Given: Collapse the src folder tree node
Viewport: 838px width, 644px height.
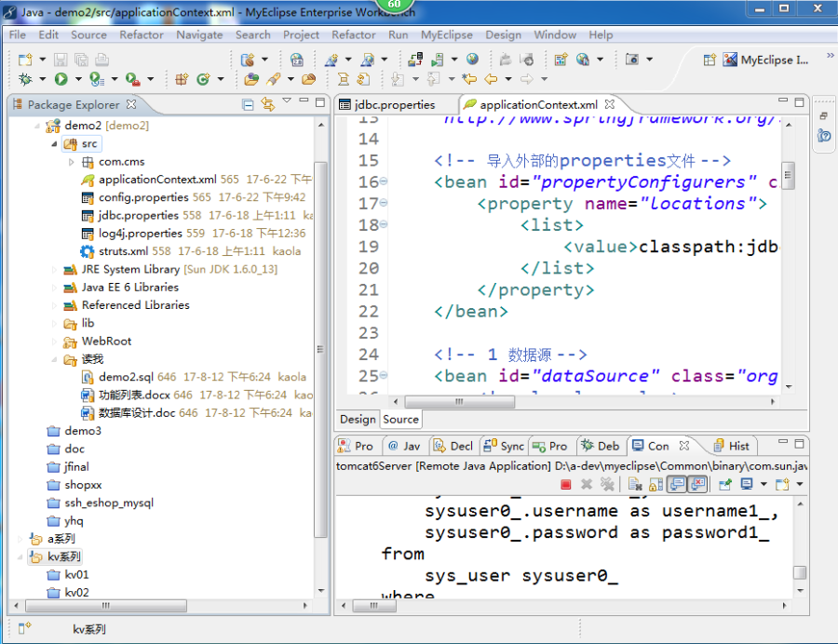Looking at the screenshot, I should point(54,143).
